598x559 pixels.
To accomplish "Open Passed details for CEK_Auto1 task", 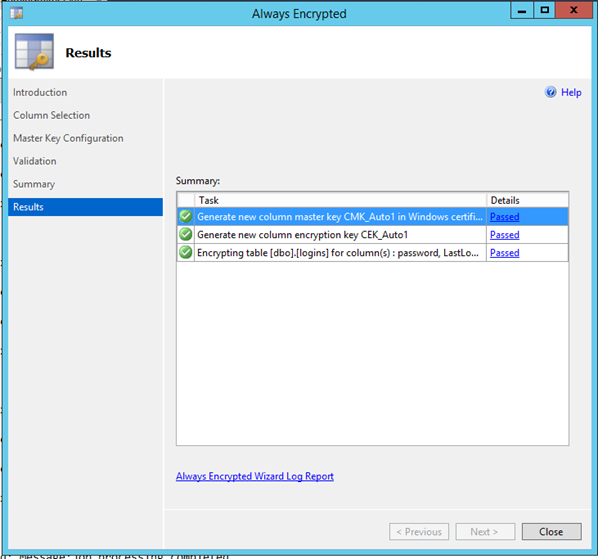I will (505, 235).
